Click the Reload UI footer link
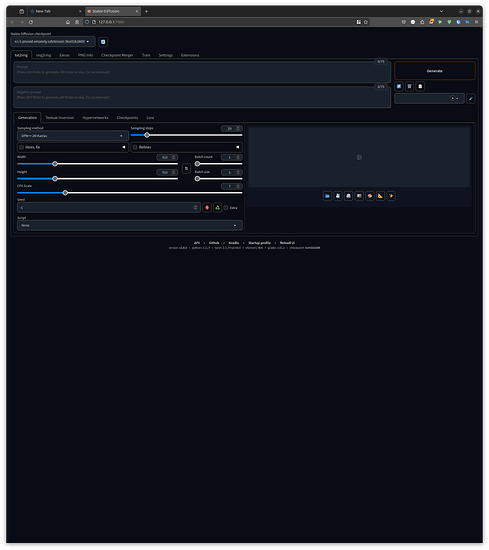The image size is (489, 550). pyautogui.click(x=287, y=243)
